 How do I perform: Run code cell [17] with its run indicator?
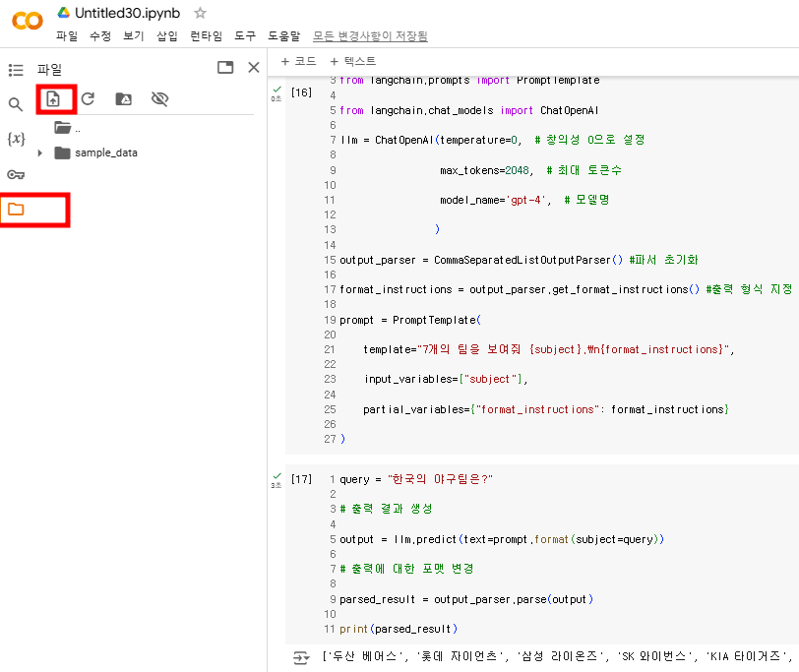pos(277,477)
